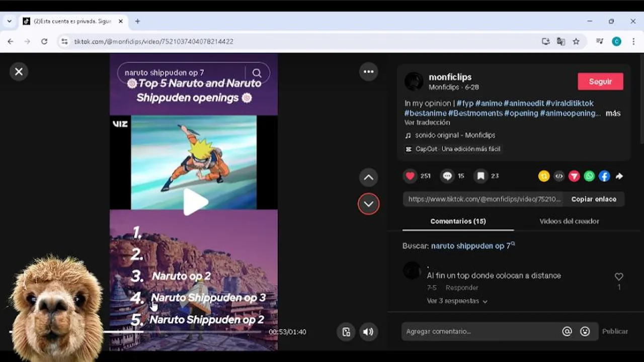Screen dimensions: 644x362
Task: Expand 'Ver 3 respuestas' replies
Action: click(x=457, y=301)
